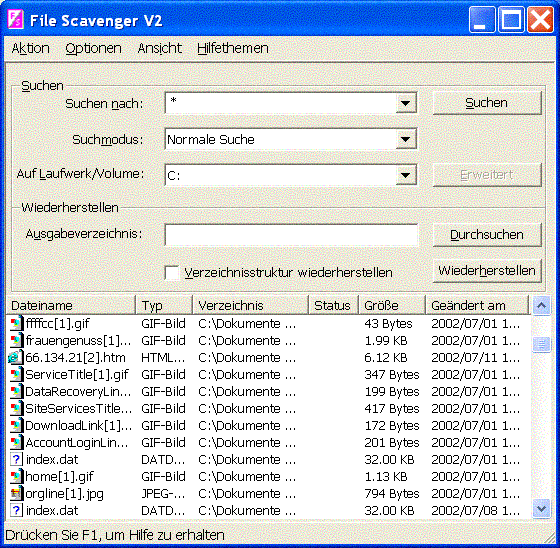Click the question-mark icon of last index.dat
Viewport: 560px width, 548px height.
pos(16,510)
